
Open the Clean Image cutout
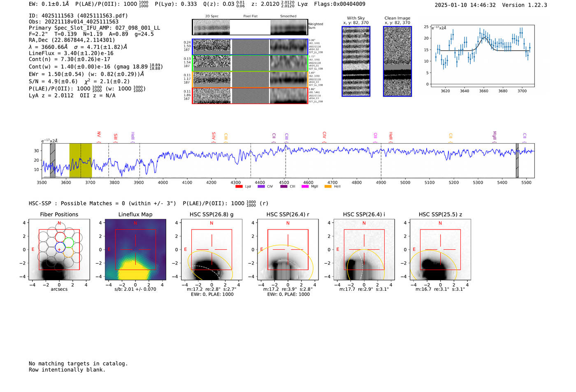point(397,61)
